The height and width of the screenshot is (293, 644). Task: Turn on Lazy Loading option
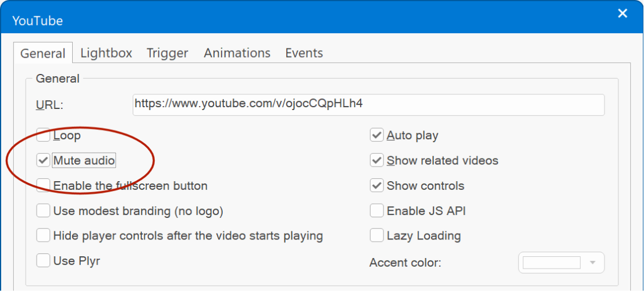pos(376,236)
